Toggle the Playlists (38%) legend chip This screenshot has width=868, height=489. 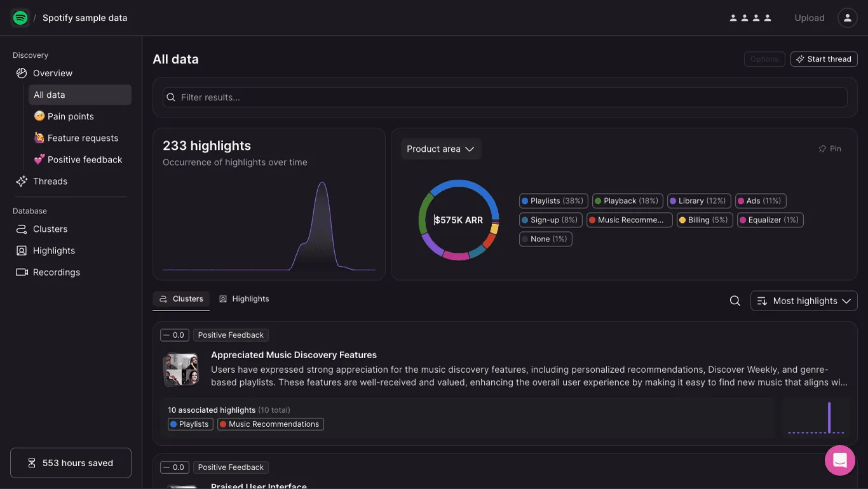tap(553, 201)
